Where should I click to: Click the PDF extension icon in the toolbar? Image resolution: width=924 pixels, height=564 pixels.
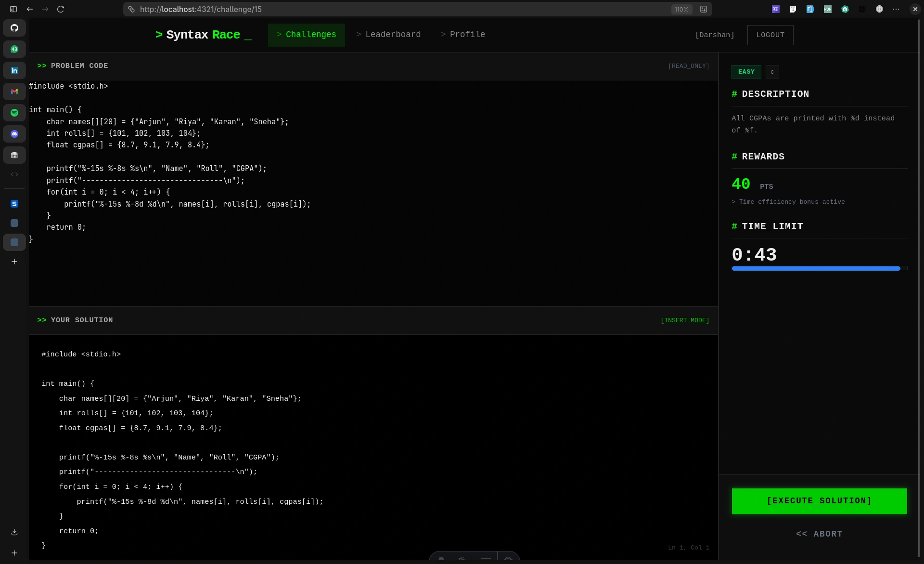coord(828,9)
